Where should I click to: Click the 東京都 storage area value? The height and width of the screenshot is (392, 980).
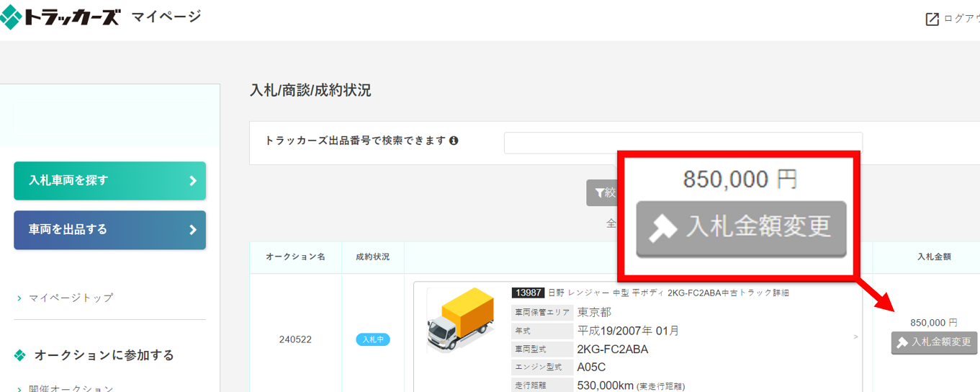594,312
